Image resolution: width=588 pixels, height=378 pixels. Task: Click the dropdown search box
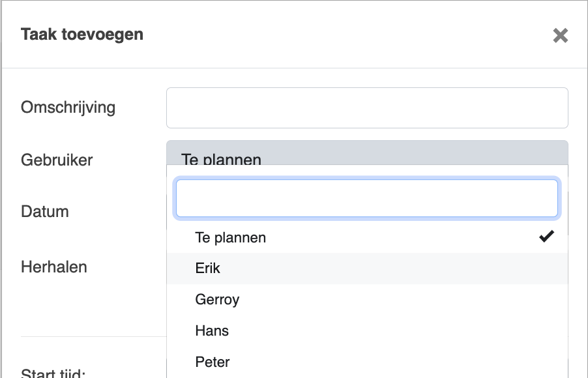pyautogui.click(x=367, y=198)
